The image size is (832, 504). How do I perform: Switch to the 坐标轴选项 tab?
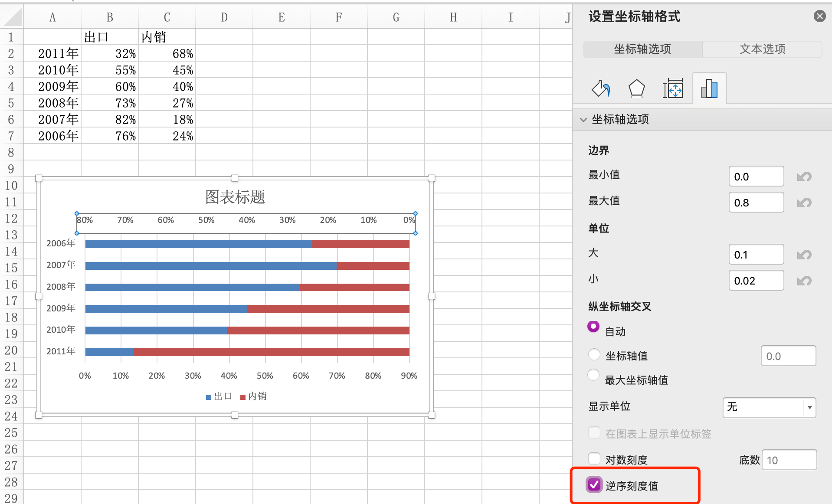click(642, 49)
